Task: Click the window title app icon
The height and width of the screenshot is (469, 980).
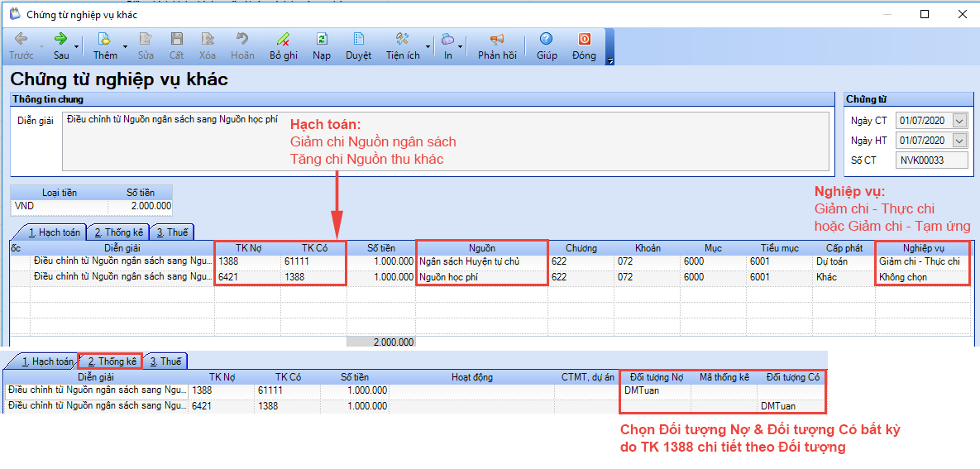Action: [14, 14]
